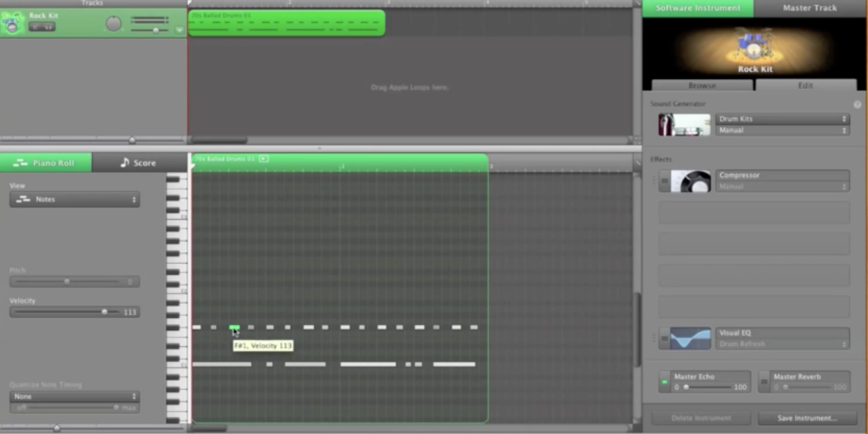Open the Compressor Manual preset dropdown
This screenshot has height=434, width=868.
click(783, 187)
